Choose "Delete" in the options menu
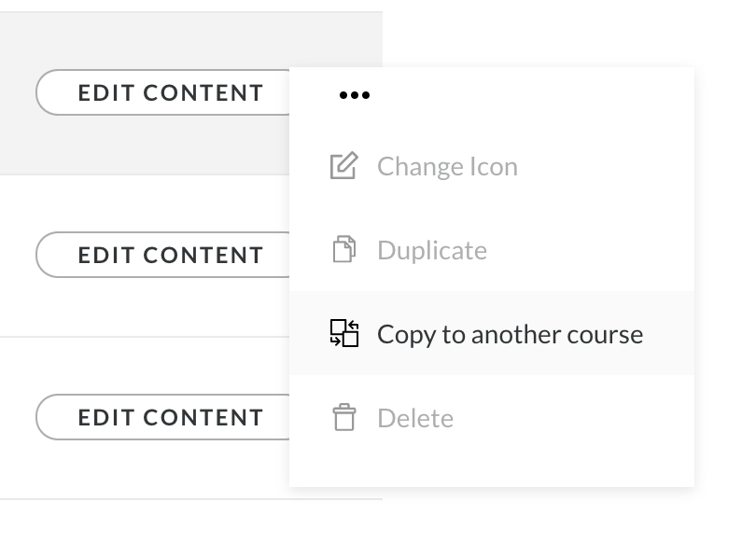This screenshot has width=756, height=543. (415, 418)
